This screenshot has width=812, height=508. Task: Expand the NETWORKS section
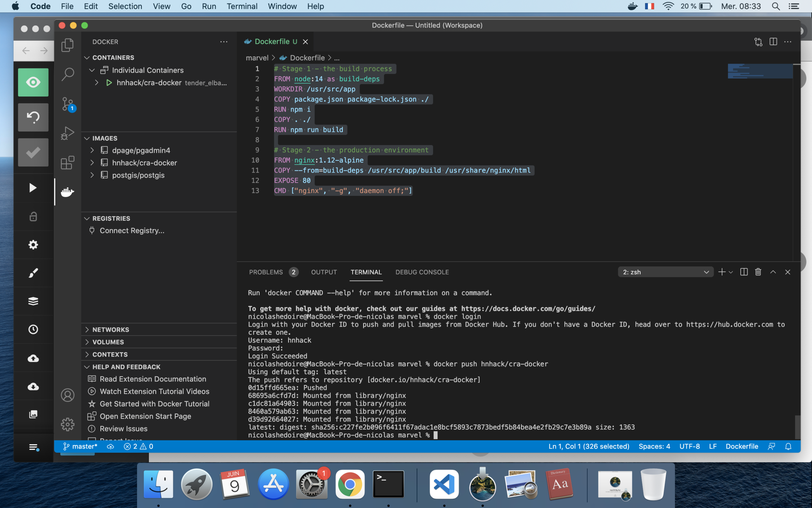[111, 330]
